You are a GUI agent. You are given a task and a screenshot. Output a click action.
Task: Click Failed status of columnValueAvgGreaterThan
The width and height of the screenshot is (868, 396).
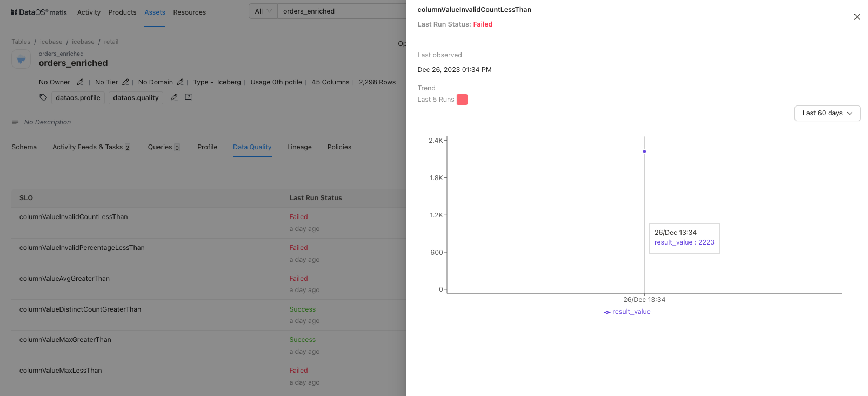pyautogui.click(x=298, y=279)
